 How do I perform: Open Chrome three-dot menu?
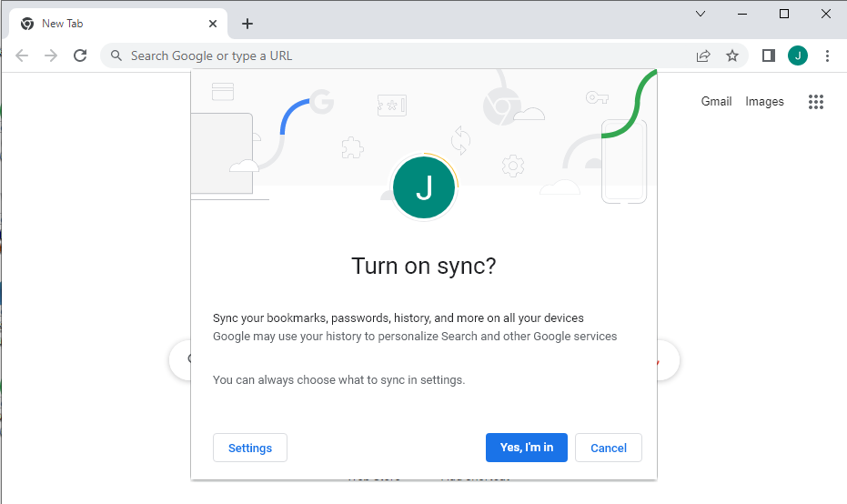827,55
